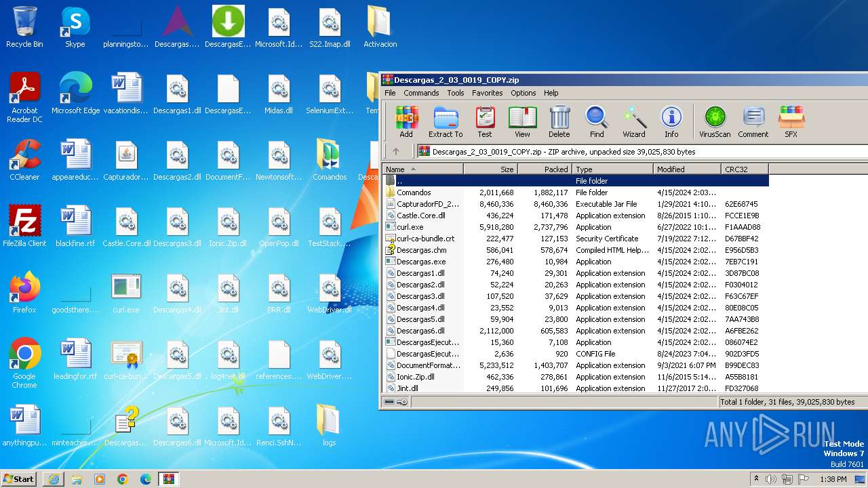868x488 pixels.
Task: Click the Activacion folder on desktop
Action: click(380, 27)
